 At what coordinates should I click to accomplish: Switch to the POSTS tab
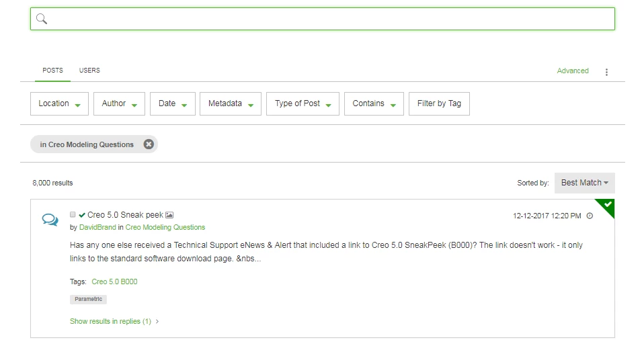click(52, 71)
